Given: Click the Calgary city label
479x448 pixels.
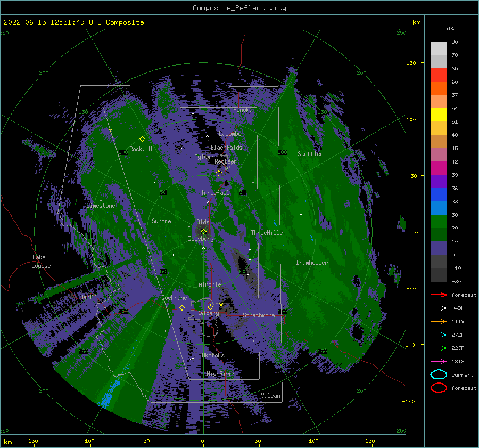Looking at the screenshot, I should pyautogui.click(x=208, y=313).
